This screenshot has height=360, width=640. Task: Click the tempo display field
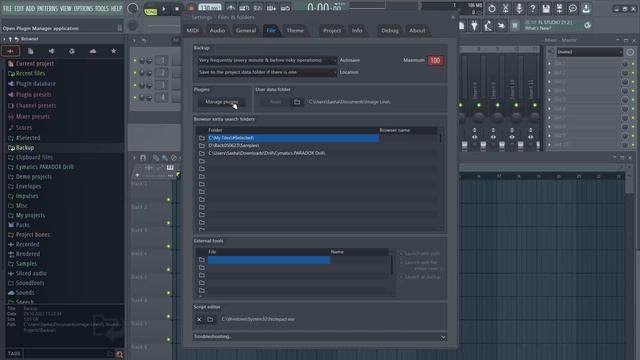point(210,7)
